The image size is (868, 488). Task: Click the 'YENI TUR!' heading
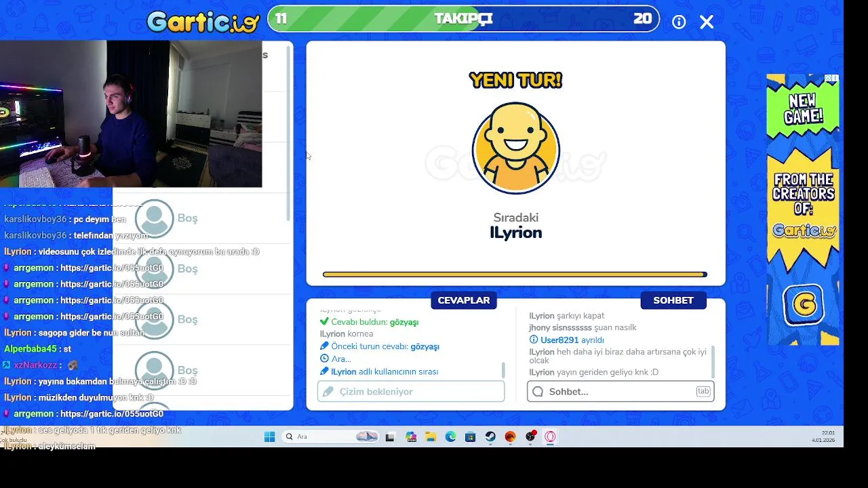(515, 81)
